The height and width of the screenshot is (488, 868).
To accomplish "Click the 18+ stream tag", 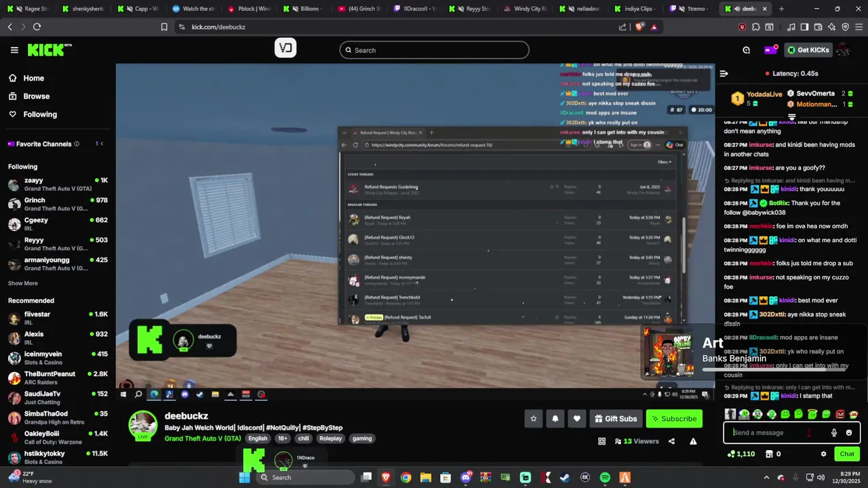I will (282, 439).
